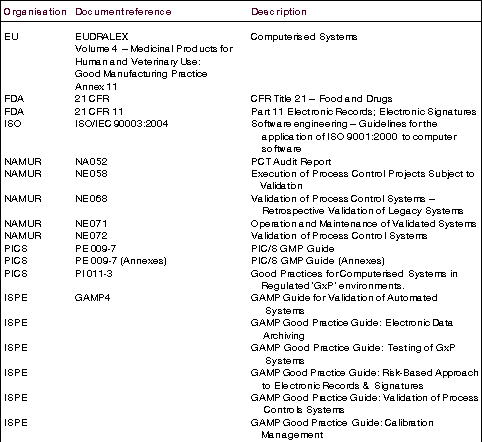Image resolution: width=482 pixels, height=442 pixels.
Task: Select the 'Annex 11' text
Action: 96,87
